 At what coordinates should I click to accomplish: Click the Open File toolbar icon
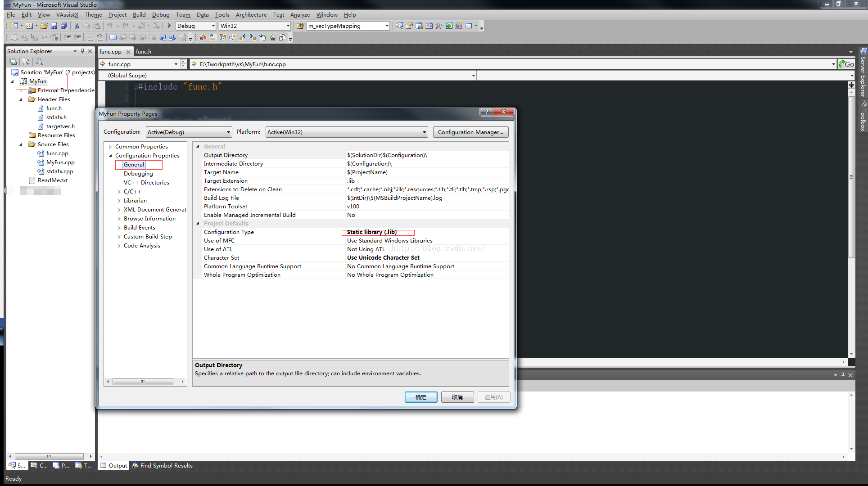[44, 26]
